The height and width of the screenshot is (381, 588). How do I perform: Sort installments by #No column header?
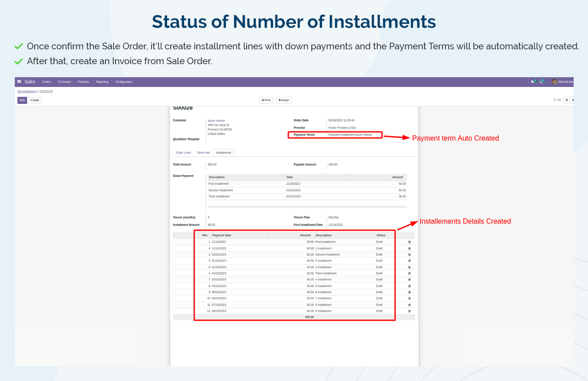(x=204, y=235)
